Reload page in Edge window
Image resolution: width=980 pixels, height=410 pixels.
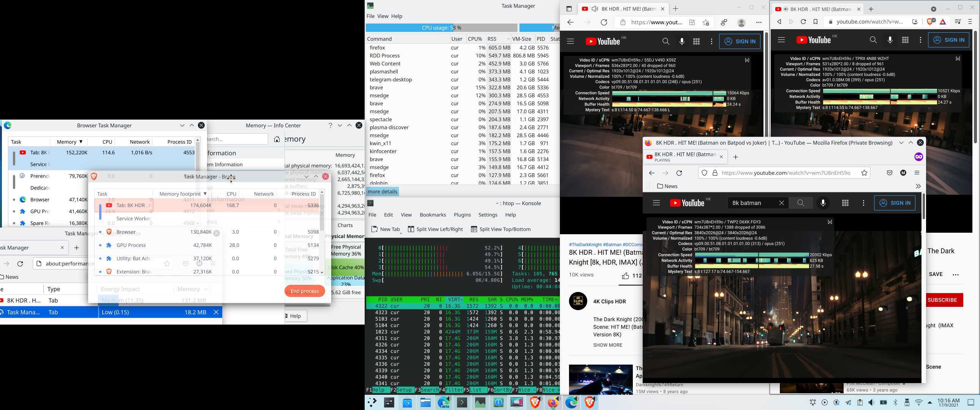coord(604,22)
